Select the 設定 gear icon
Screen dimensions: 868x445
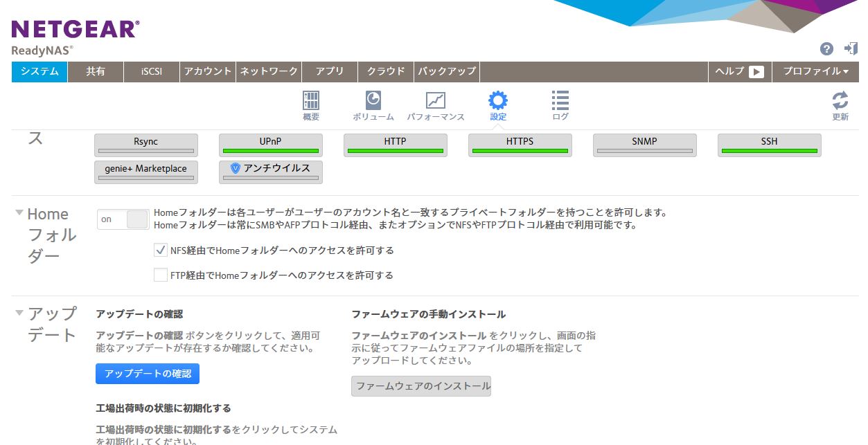click(x=497, y=101)
